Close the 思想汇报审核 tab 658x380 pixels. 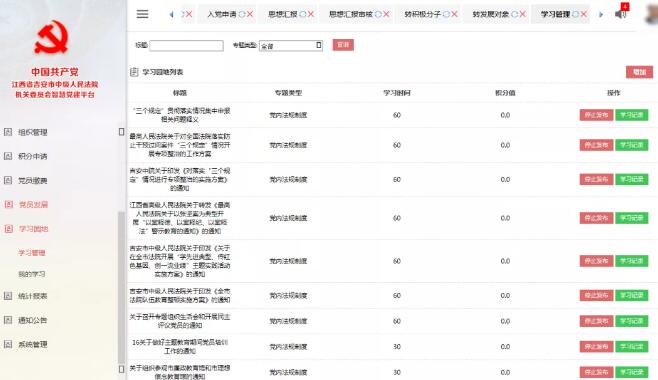pyautogui.click(x=386, y=14)
